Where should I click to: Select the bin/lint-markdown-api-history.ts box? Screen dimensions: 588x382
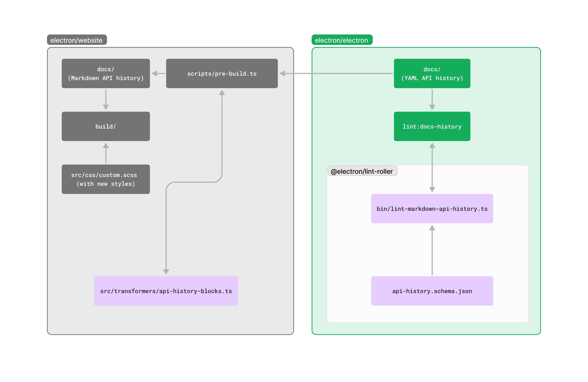(432, 209)
